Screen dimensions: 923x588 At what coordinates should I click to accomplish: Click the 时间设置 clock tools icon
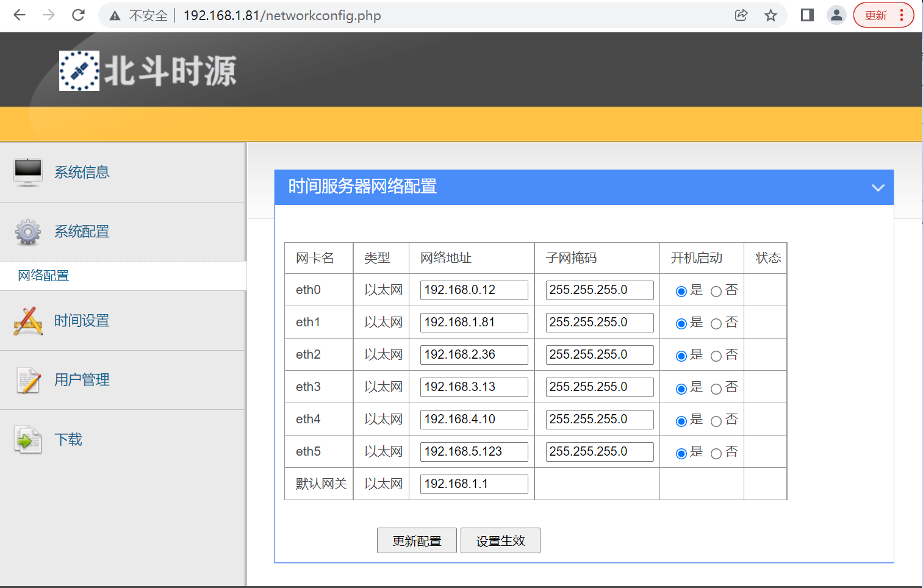pos(27,320)
